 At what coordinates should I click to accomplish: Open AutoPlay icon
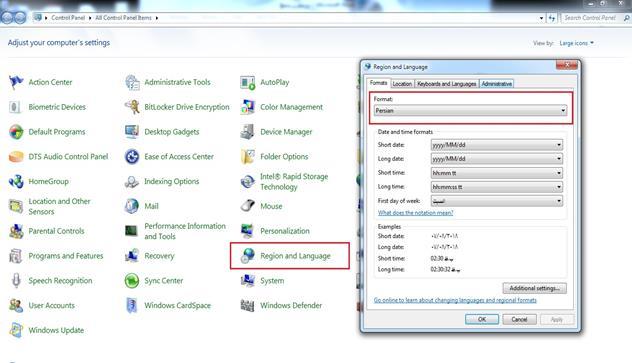248,82
